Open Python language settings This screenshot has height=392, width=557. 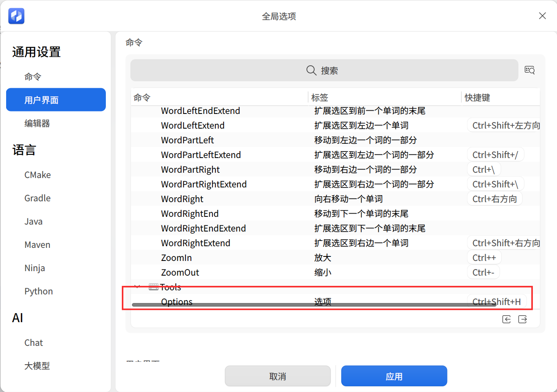[39, 291]
